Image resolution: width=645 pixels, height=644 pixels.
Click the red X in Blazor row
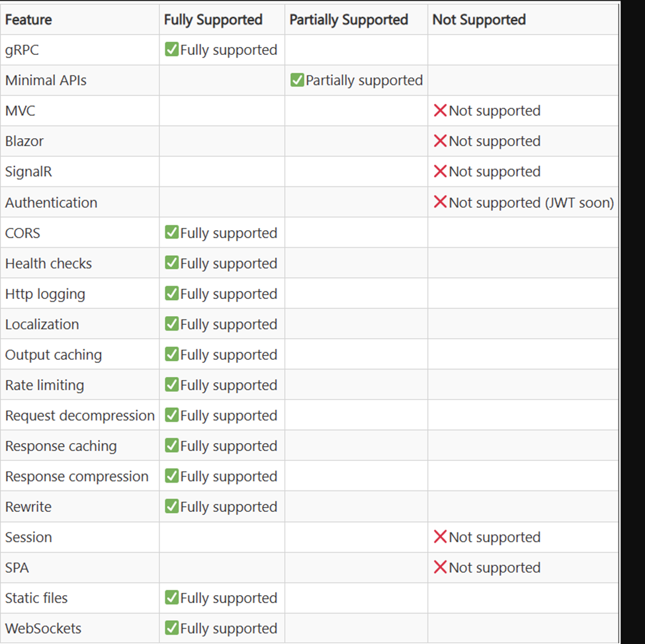pos(440,141)
